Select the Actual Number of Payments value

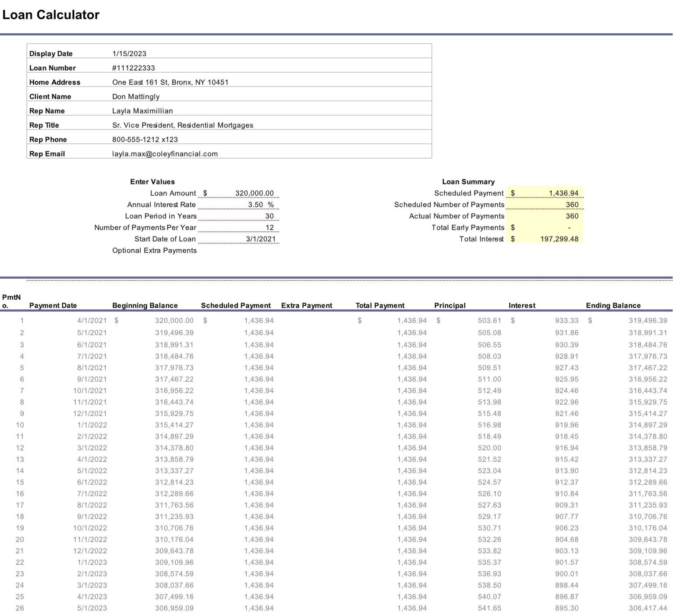pyautogui.click(x=572, y=216)
